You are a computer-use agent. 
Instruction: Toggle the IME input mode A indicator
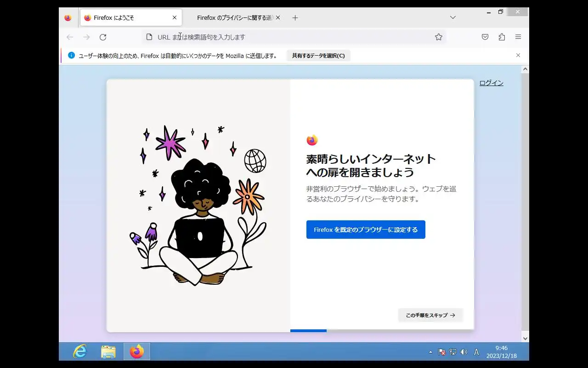pos(476,352)
